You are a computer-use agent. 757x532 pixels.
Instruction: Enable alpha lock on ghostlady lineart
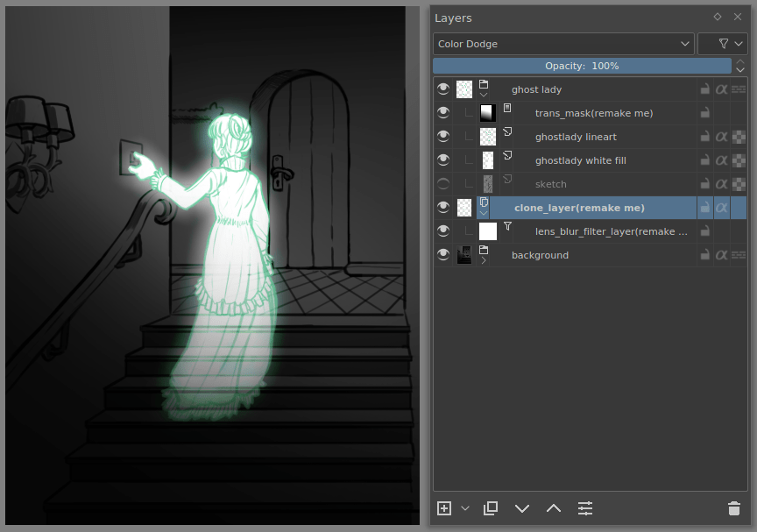721,136
